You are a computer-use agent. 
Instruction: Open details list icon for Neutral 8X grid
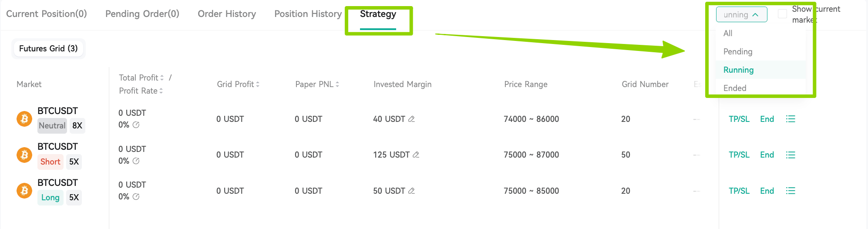791,119
